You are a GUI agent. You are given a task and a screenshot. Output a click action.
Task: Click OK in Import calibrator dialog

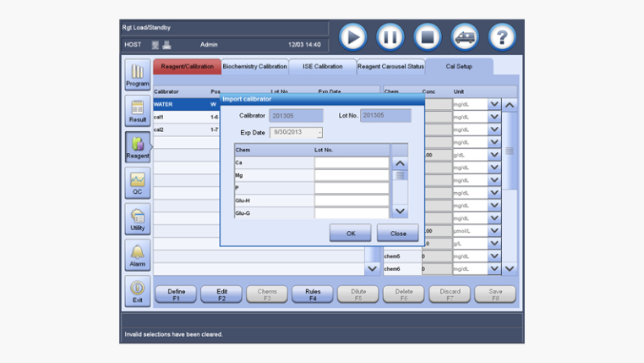pos(350,234)
